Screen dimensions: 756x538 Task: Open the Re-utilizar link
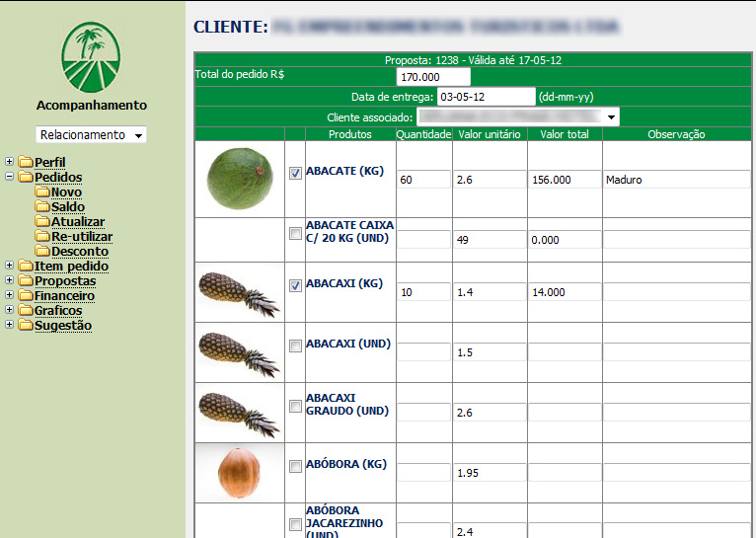(x=82, y=237)
